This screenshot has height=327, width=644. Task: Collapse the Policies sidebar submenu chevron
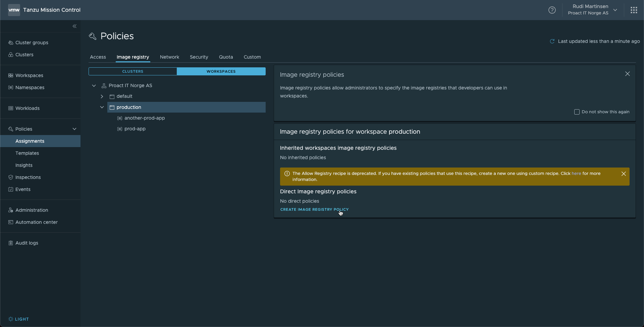point(74,129)
